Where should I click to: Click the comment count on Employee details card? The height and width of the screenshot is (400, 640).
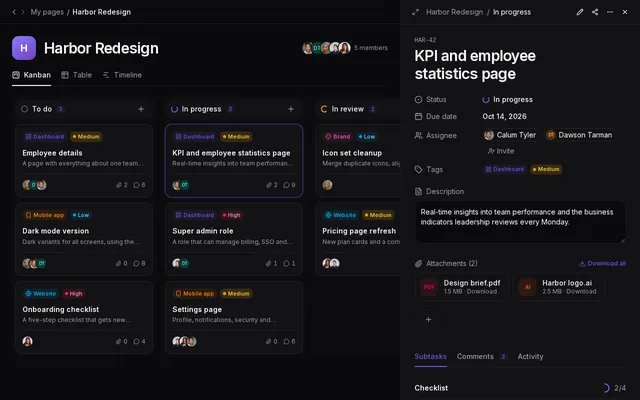[139, 185]
